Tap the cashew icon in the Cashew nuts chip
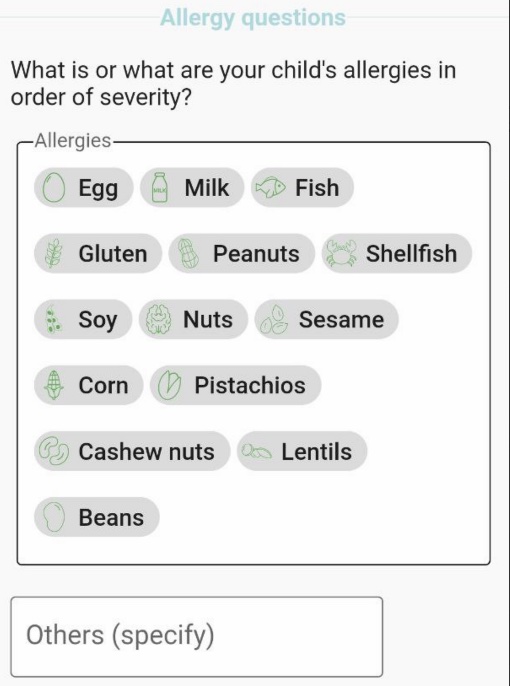Screen dimensions: 510x686 point(53,452)
